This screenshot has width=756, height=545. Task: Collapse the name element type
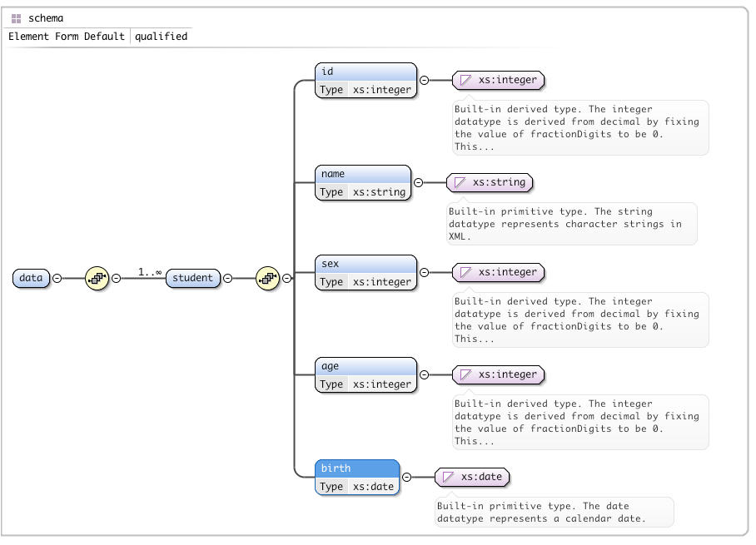click(419, 182)
